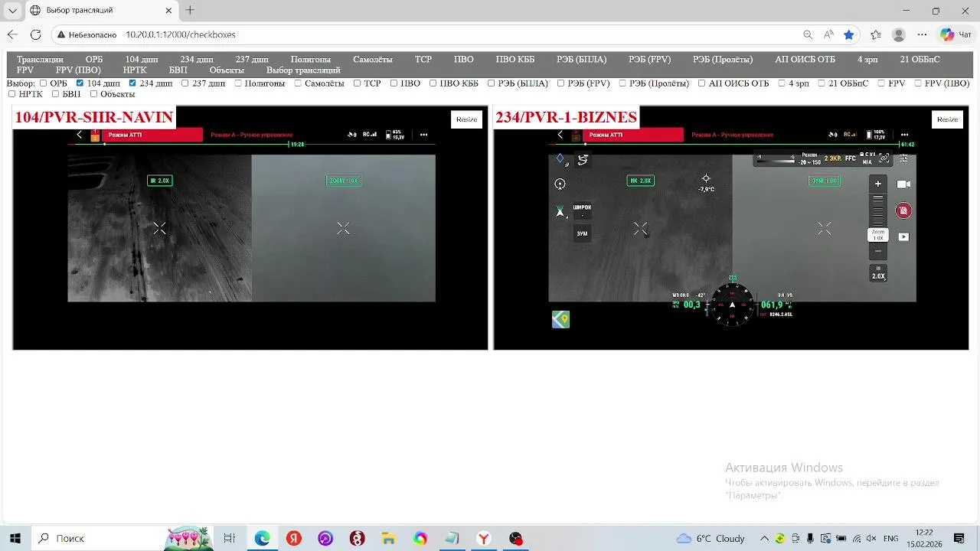
Task: Open Самолёты navigation link
Action: click(373, 59)
